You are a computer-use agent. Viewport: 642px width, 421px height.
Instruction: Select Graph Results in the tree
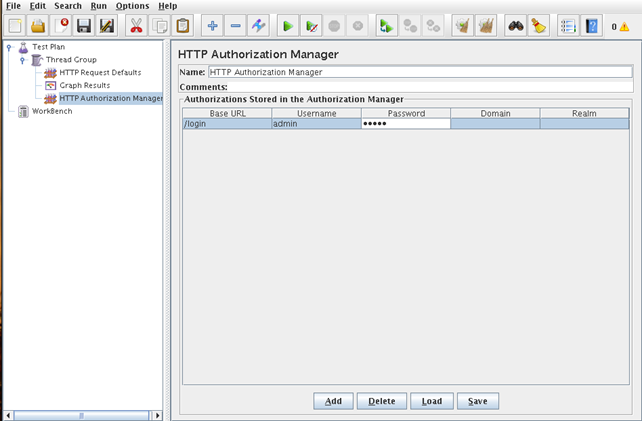(x=84, y=86)
